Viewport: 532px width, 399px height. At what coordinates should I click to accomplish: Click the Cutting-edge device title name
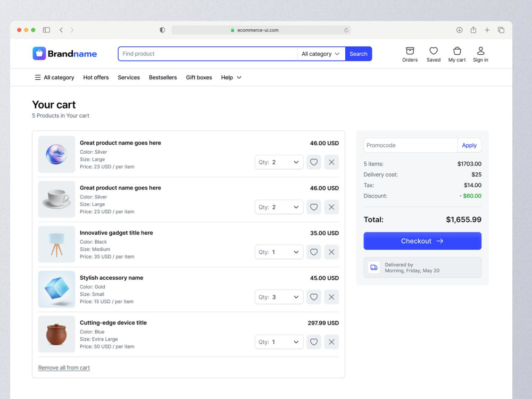113,323
